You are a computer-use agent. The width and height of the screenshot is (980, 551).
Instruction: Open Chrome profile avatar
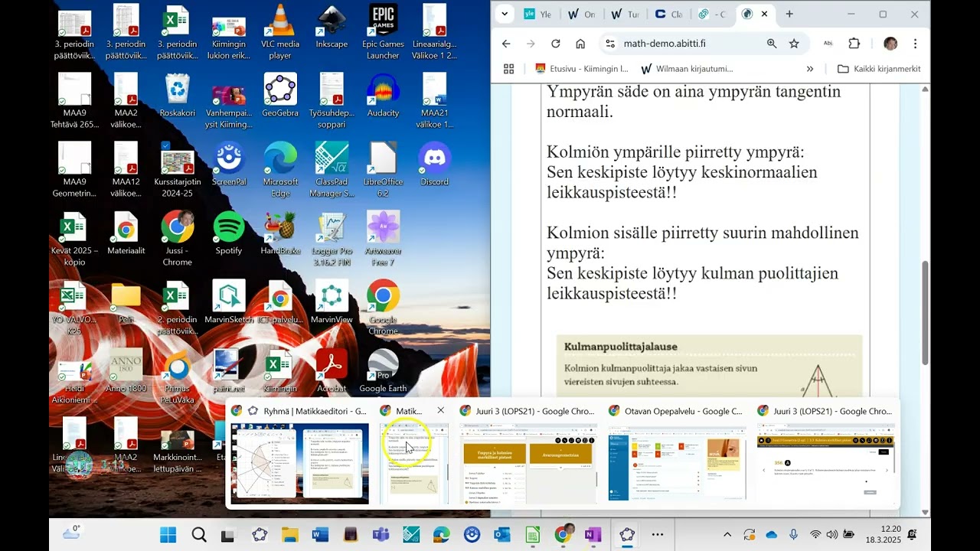pos(890,44)
